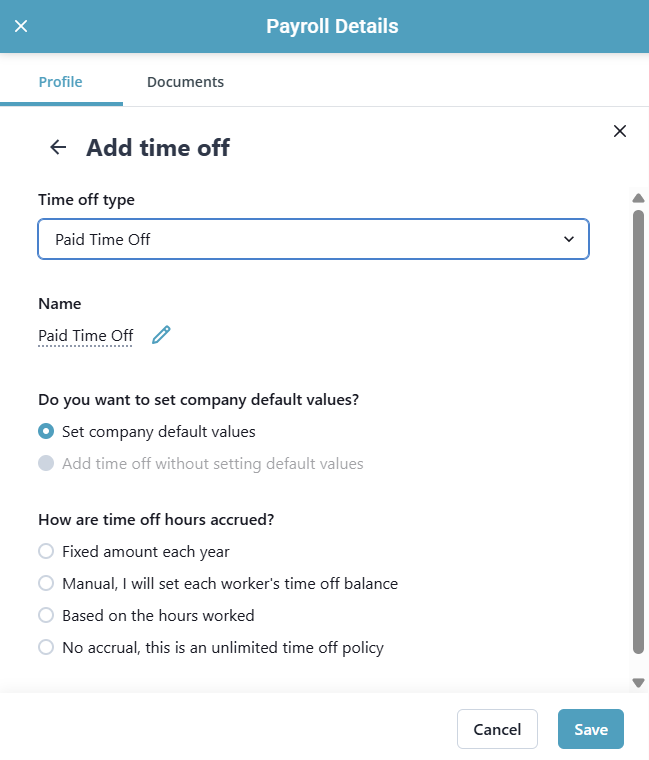Select Set company default values option
Screen dimensions: 649x760
click(46, 432)
